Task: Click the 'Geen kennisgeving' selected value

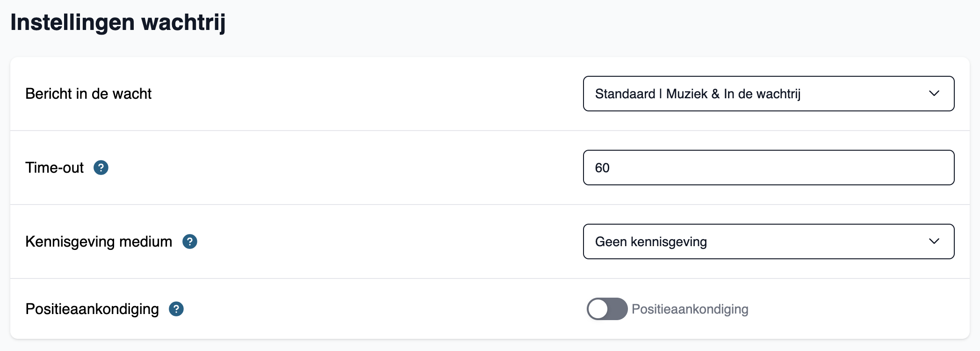Action: point(651,241)
